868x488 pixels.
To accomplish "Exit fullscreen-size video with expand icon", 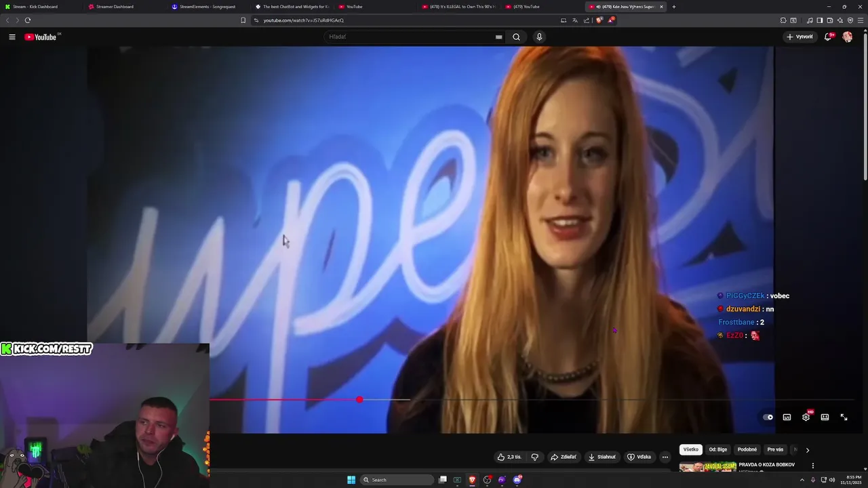I will 844,417.
